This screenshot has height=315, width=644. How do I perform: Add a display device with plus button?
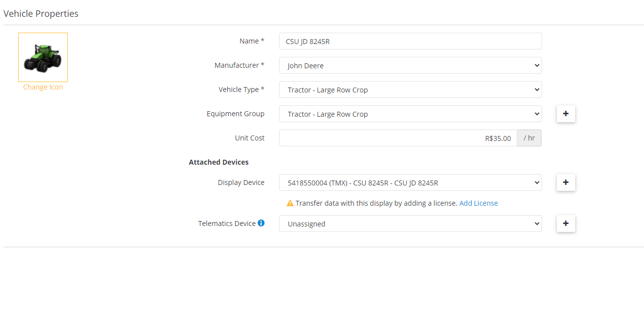565,182
